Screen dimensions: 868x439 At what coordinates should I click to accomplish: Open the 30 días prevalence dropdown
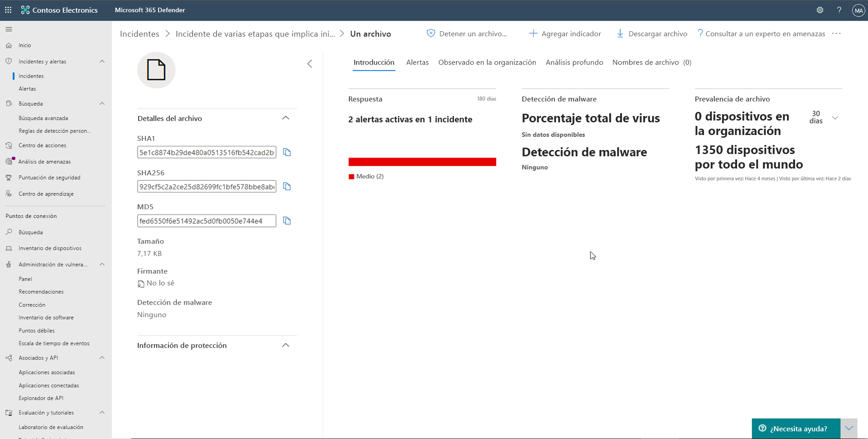(x=835, y=118)
